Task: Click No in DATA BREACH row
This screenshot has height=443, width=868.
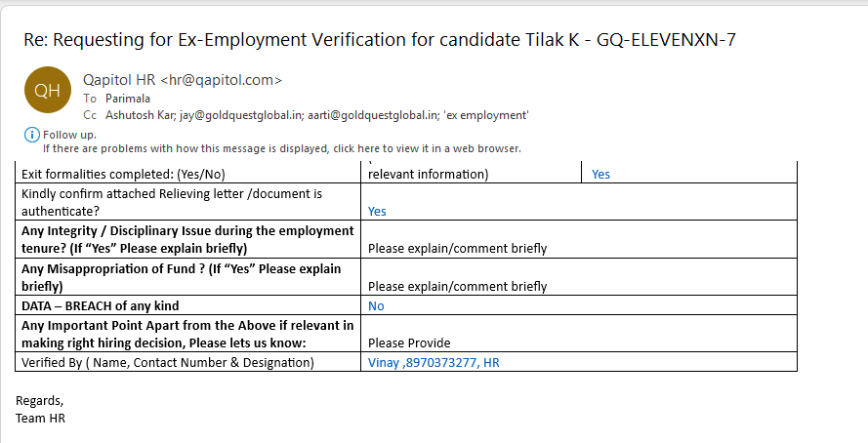Action: [376, 305]
